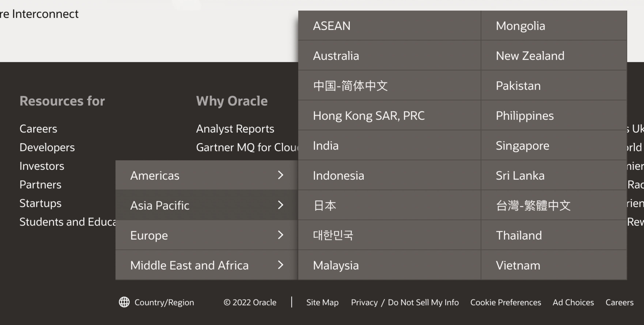Select Australia as your region
Screen dimensions: 644x325
click(336, 56)
